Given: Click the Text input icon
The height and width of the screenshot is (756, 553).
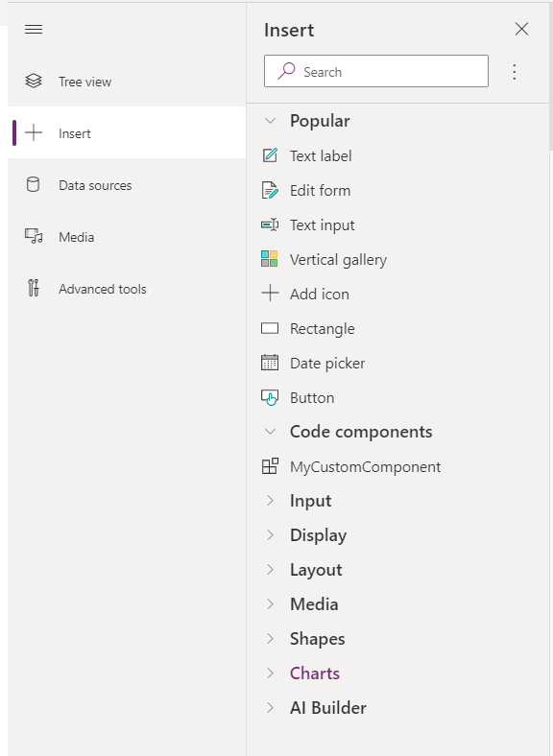Looking at the screenshot, I should tap(270, 224).
